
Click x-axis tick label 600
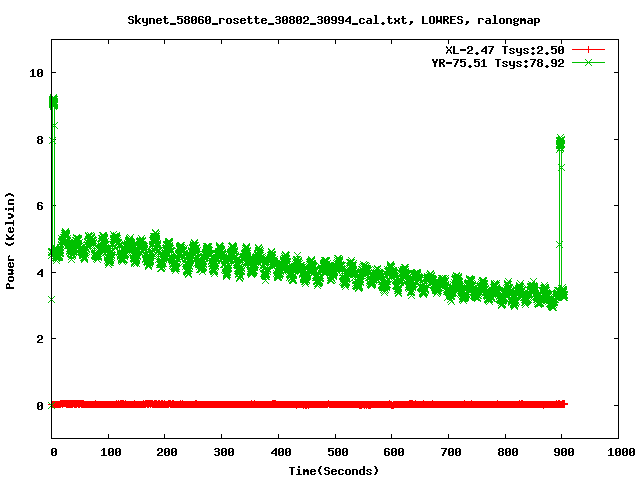pos(394,452)
